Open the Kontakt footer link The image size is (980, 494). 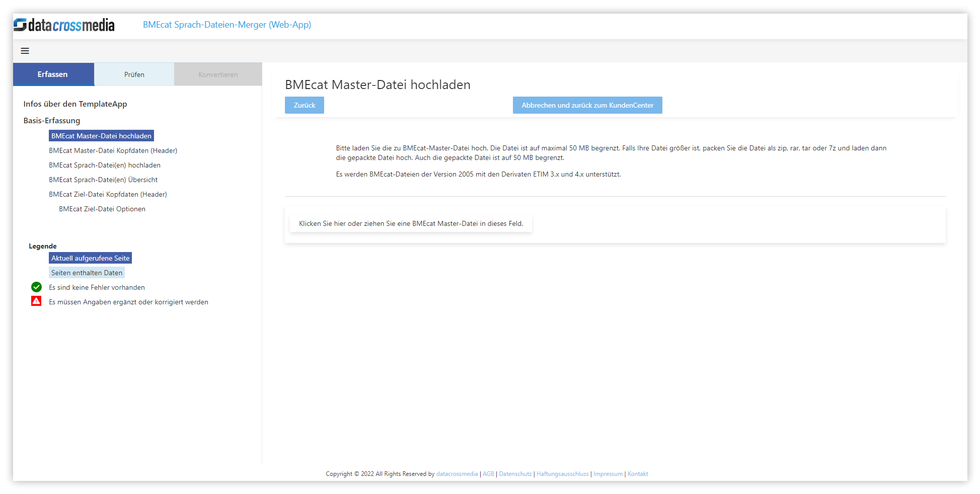coord(638,474)
